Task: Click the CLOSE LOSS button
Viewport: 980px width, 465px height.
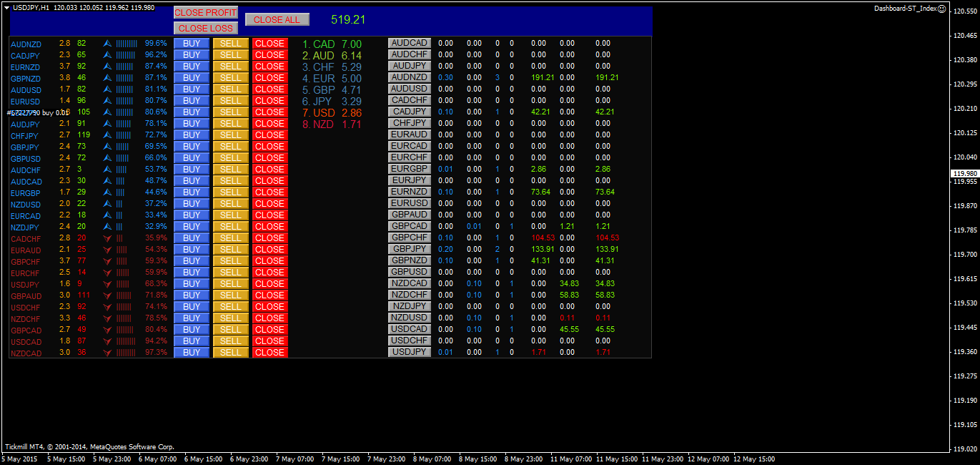Action: pyautogui.click(x=206, y=29)
